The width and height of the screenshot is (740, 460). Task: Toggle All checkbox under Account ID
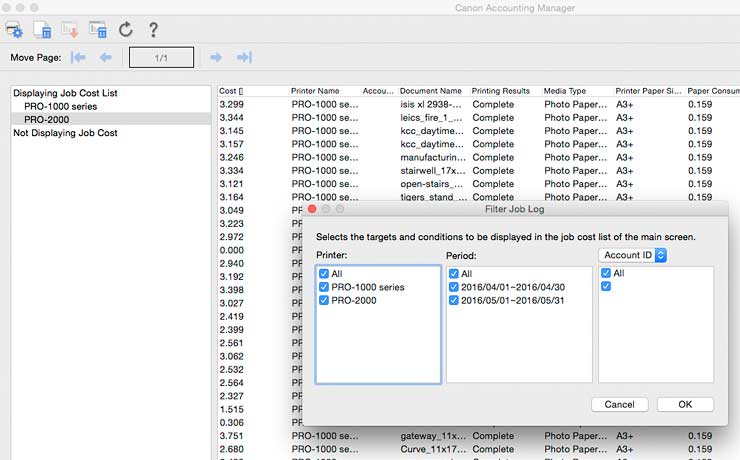pyautogui.click(x=606, y=273)
